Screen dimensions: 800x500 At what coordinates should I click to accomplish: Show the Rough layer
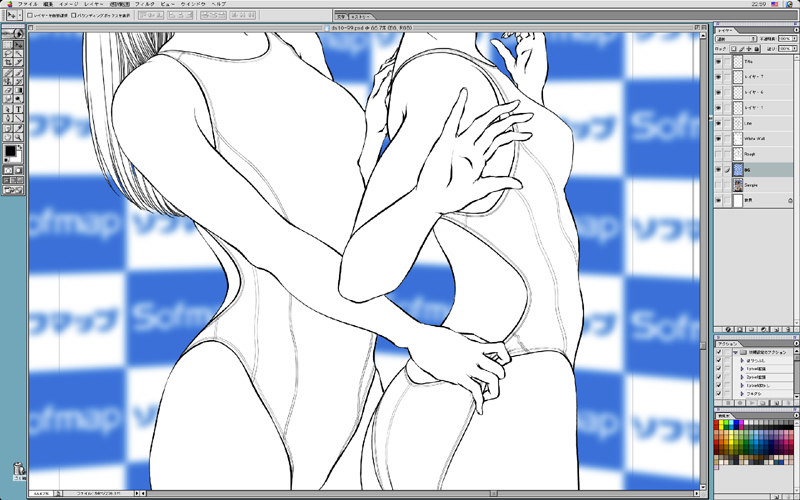click(718, 154)
